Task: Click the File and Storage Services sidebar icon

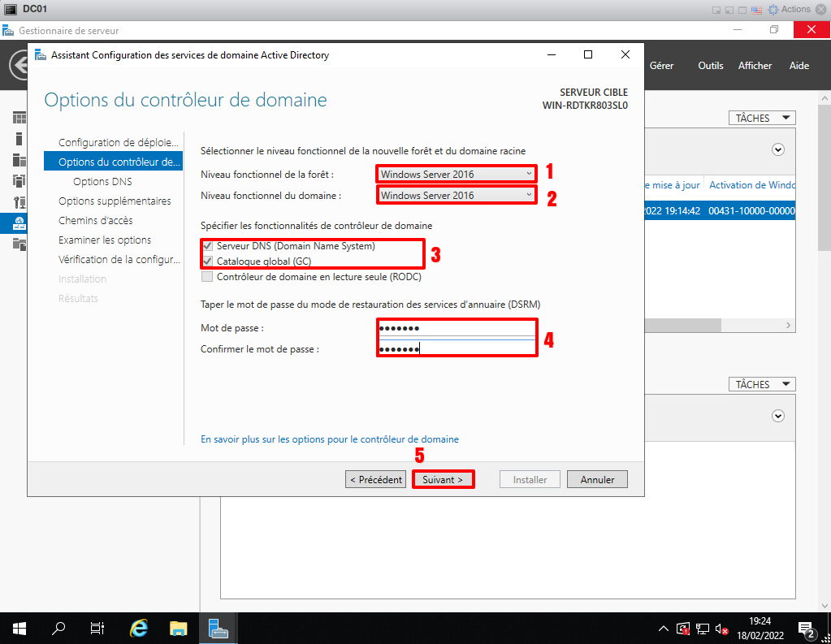Action: point(19,244)
